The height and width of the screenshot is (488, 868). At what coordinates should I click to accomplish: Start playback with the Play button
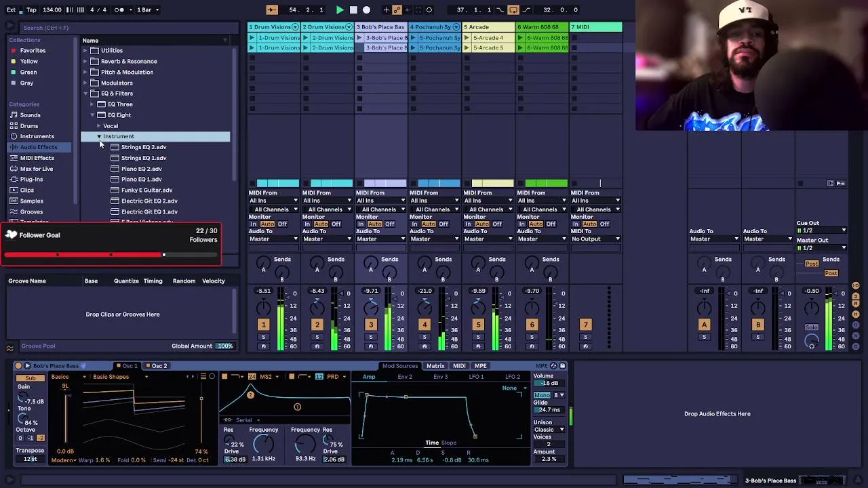click(x=340, y=9)
